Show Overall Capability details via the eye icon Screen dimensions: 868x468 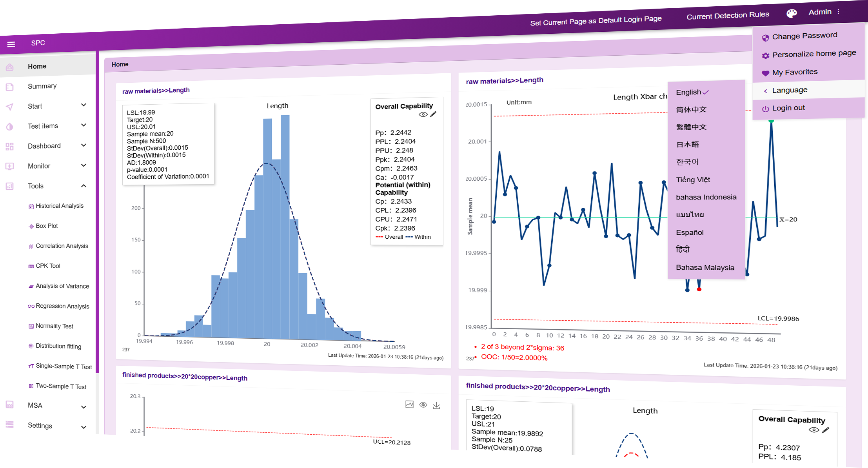423,114
